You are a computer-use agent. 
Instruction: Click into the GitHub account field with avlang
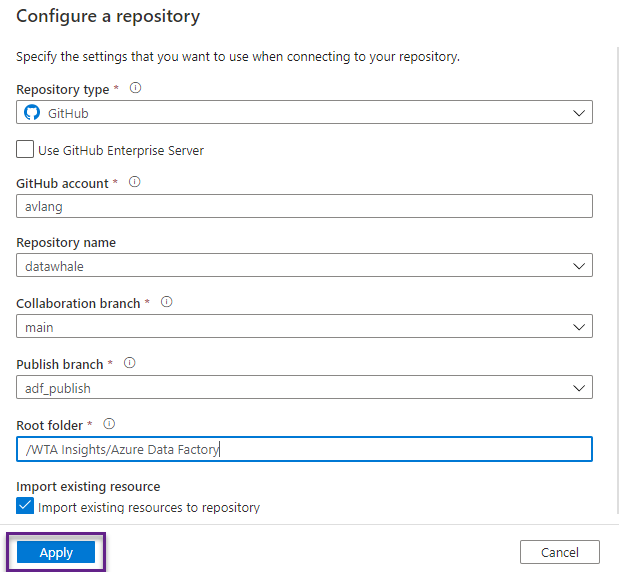[x=304, y=206]
